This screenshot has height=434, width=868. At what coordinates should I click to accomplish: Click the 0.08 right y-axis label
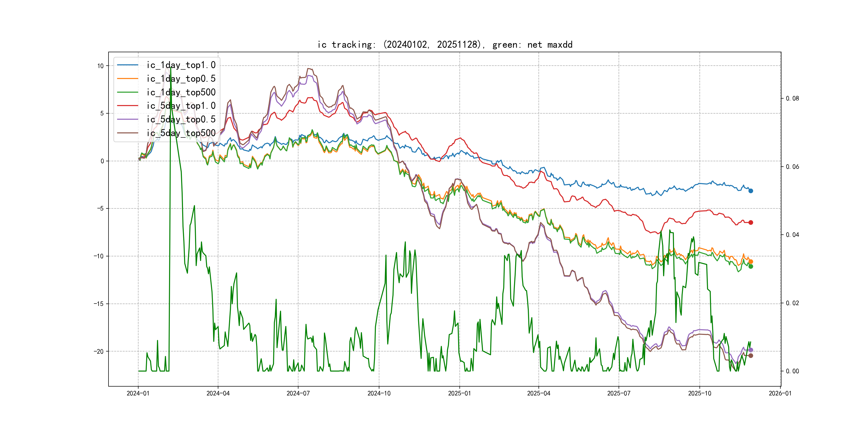(792, 98)
